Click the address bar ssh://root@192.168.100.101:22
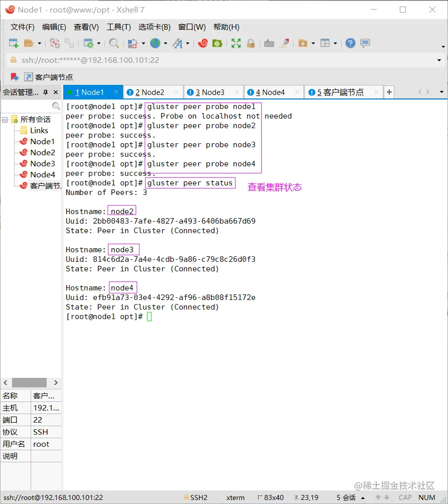 222,60
